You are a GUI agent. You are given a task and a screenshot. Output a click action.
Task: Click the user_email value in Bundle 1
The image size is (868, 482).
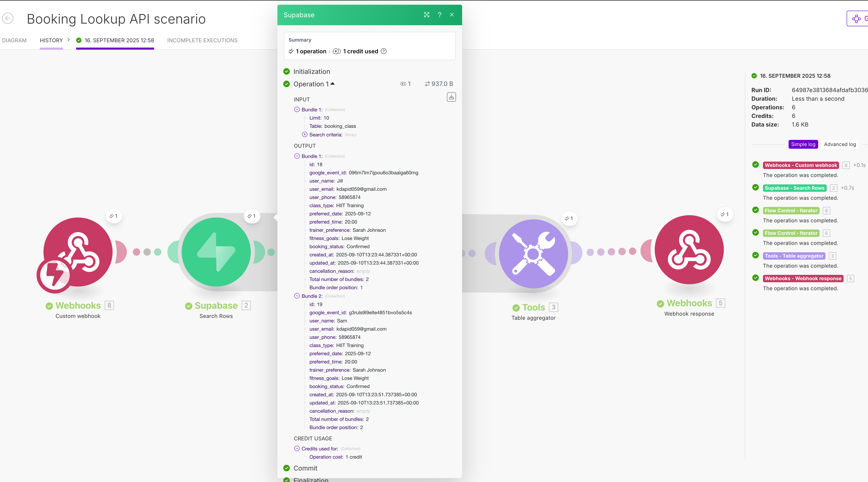tap(361, 189)
